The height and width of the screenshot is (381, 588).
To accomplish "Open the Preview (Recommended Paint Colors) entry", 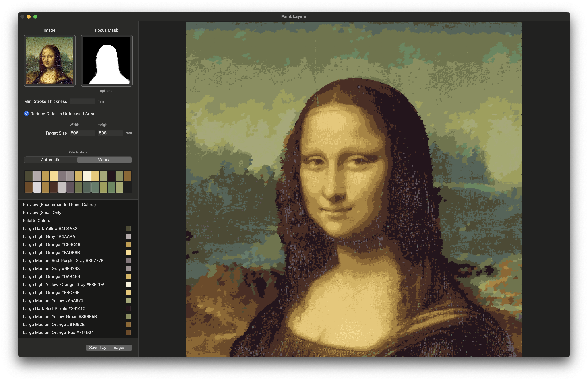I will (59, 204).
